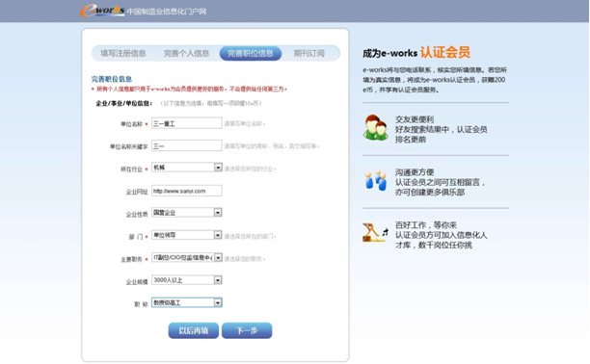Expand the 主要职务 dropdown
Viewport: 590px width, 364px height.
tap(187, 257)
